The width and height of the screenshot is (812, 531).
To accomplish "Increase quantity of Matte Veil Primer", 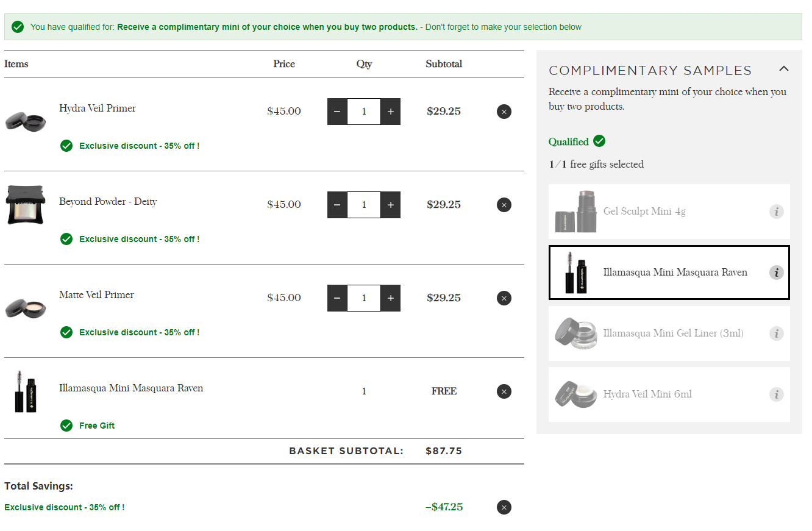I will tap(391, 298).
